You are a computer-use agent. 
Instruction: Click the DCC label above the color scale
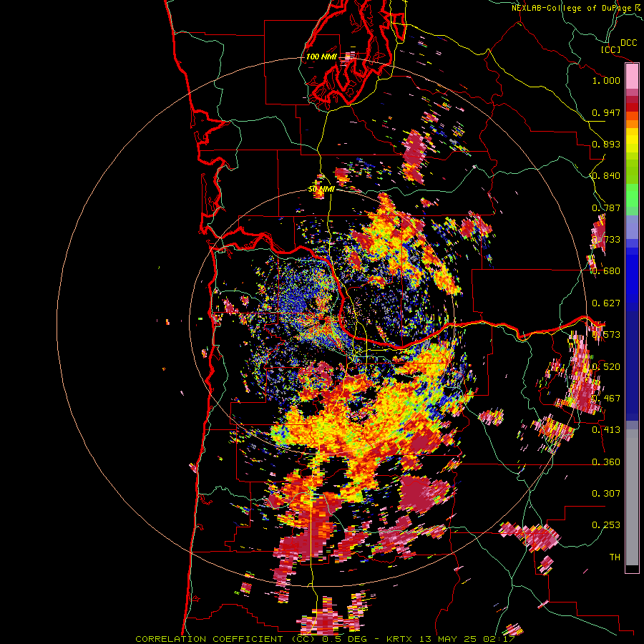(628, 43)
